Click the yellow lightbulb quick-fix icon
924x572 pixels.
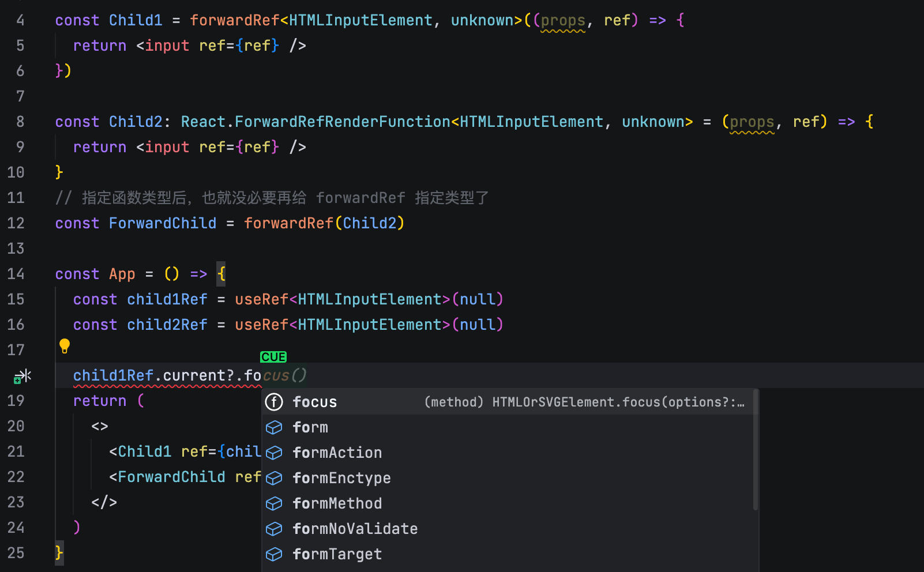(x=65, y=346)
